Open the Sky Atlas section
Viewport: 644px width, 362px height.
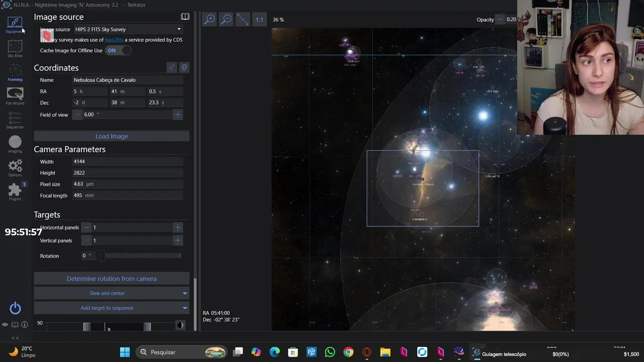click(15, 49)
